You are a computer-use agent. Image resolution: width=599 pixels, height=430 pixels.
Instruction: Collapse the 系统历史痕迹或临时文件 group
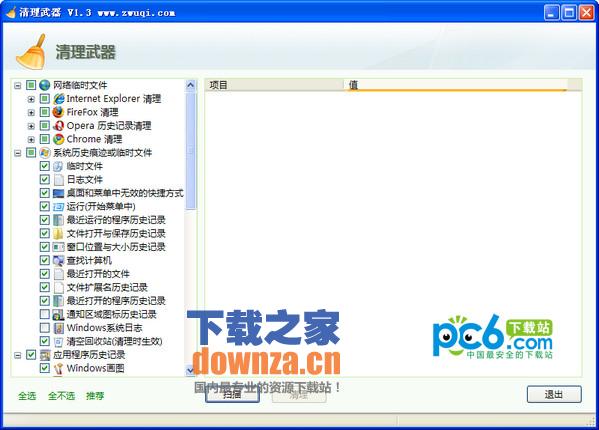pos(18,153)
